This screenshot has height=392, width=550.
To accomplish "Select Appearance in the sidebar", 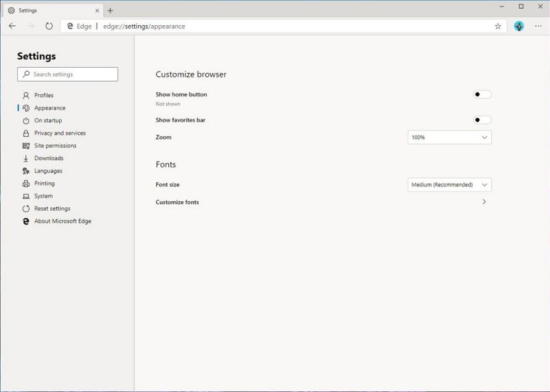I will (x=50, y=108).
